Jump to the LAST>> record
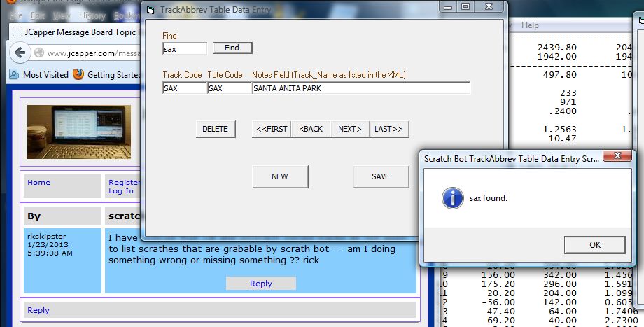This screenshot has height=327, width=644. click(389, 129)
